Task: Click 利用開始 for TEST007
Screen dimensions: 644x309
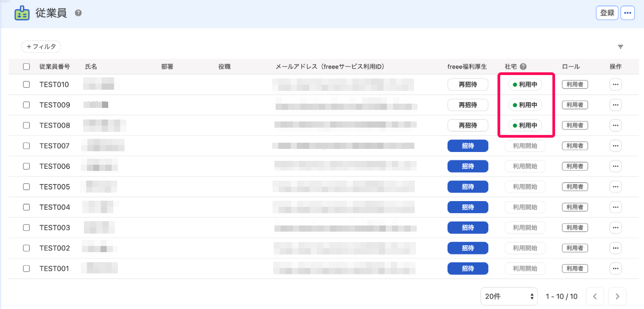Action: [x=525, y=146]
